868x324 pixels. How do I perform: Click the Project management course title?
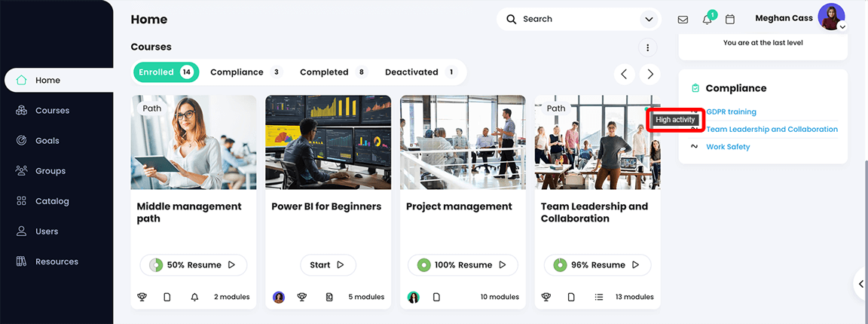click(459, 206)
